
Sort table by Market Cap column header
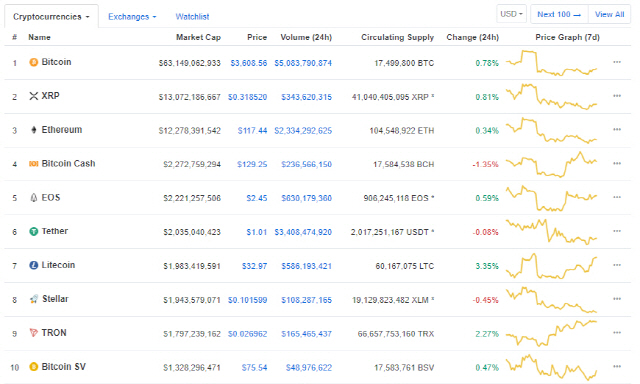point(198,37)
